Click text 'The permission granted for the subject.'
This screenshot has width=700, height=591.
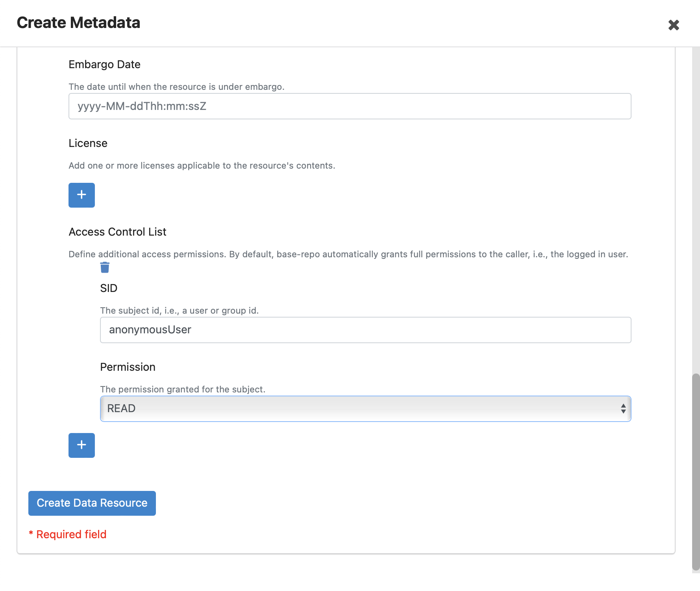coord(183,389)
